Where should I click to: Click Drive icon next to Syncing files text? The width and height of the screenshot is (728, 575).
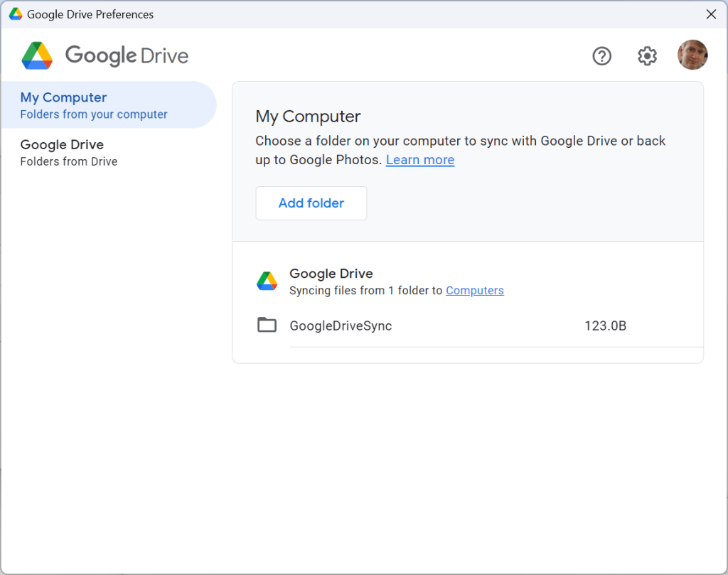click(x=267, y=281)
